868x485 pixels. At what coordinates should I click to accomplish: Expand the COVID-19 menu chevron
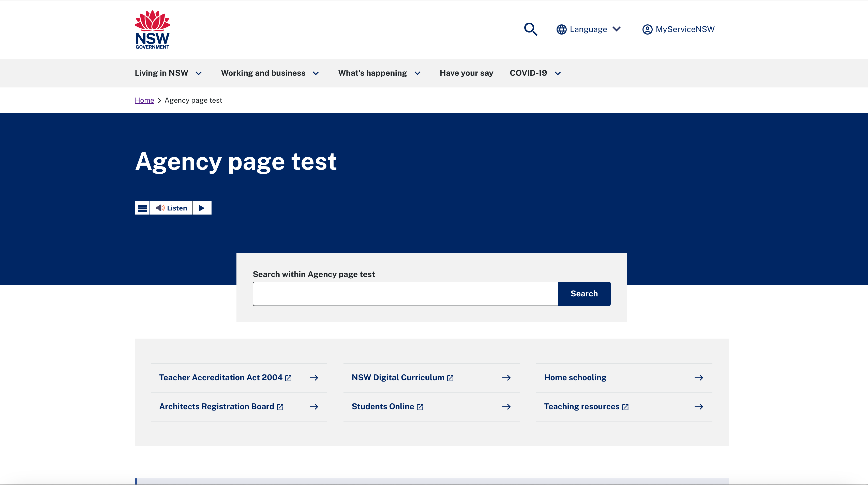pos(558,73)
